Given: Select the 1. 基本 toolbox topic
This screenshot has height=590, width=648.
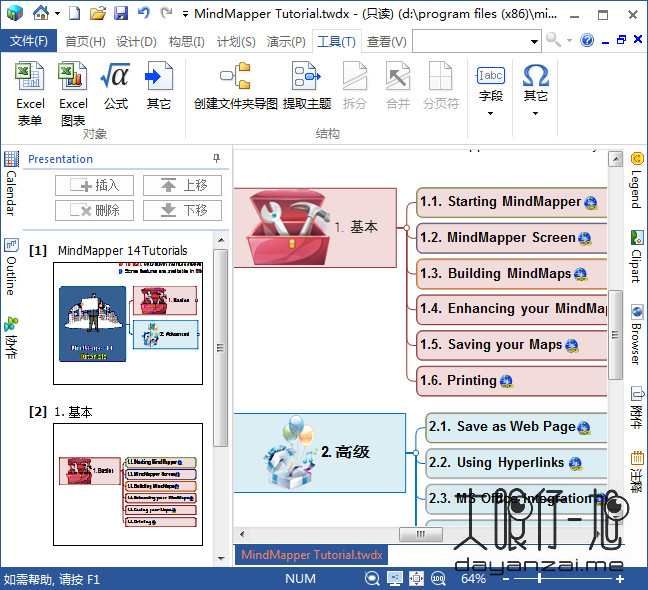Looking at the screenshot, I should pyautogui.click(x=315, y=228).
